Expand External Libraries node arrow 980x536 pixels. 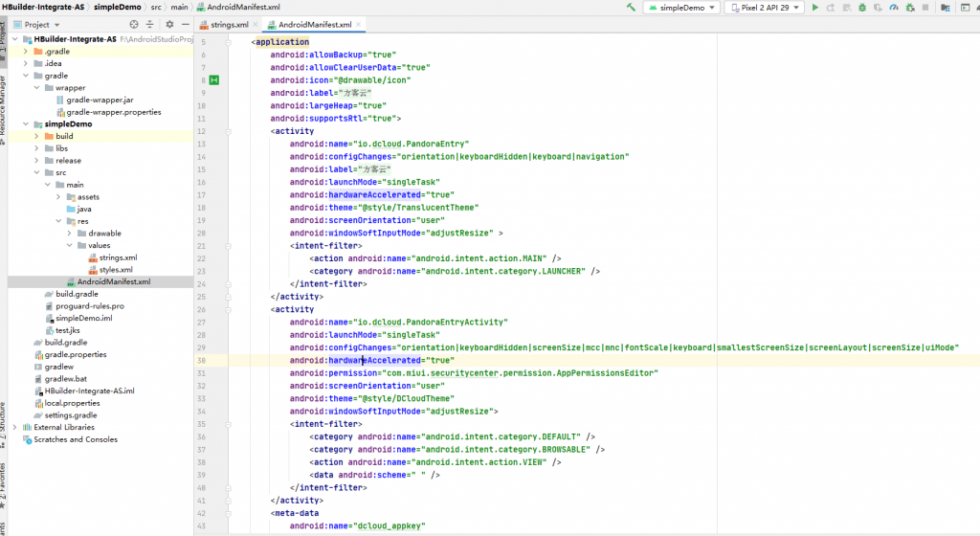point(15,427)
